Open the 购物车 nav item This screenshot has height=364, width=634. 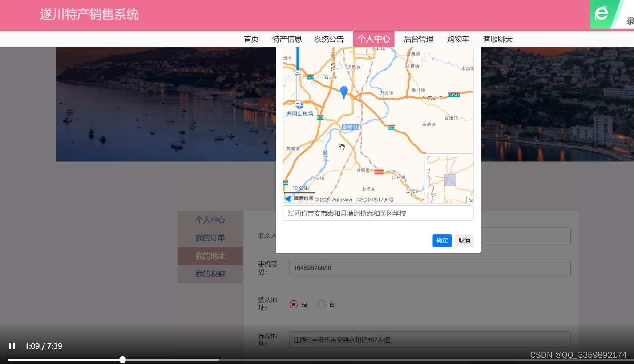[x=458, y=39]
